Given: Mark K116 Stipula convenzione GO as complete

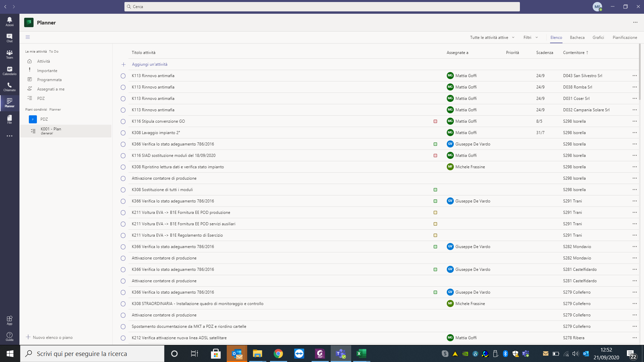Looking at the screenshot, I should tap(123, 121).
